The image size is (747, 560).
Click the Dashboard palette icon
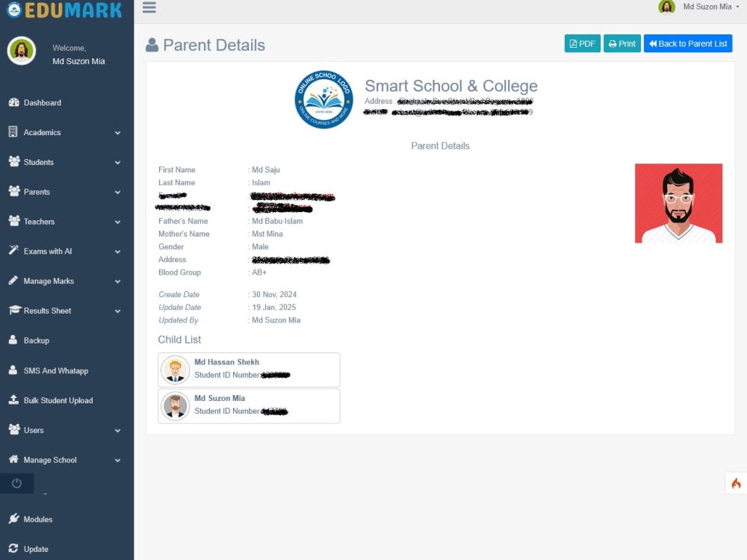click(x=13, y=102)
